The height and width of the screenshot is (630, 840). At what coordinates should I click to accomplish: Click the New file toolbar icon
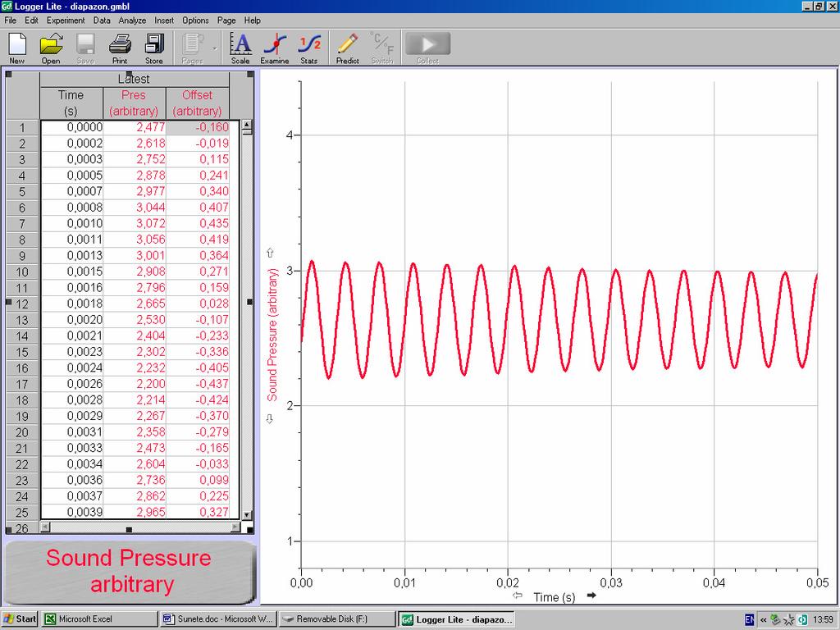[17, 48]
